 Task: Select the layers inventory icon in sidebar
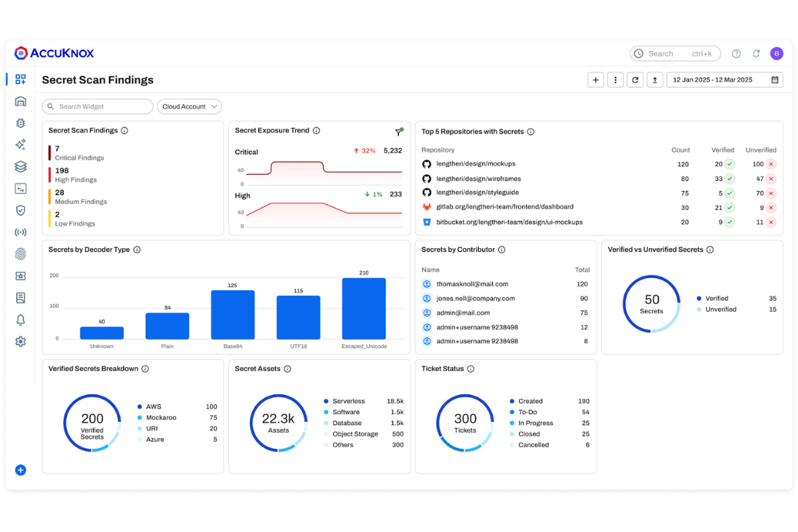pyautogui.click(x=20, y=166)
